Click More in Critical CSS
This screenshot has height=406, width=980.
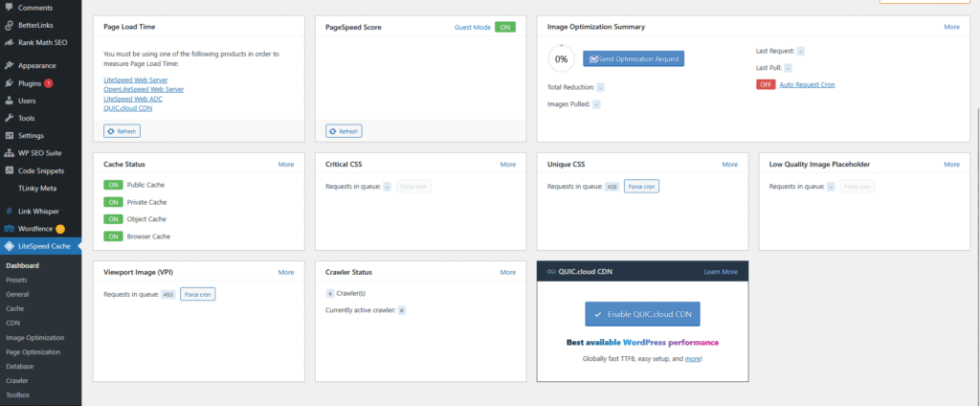(x=508, y=165)
